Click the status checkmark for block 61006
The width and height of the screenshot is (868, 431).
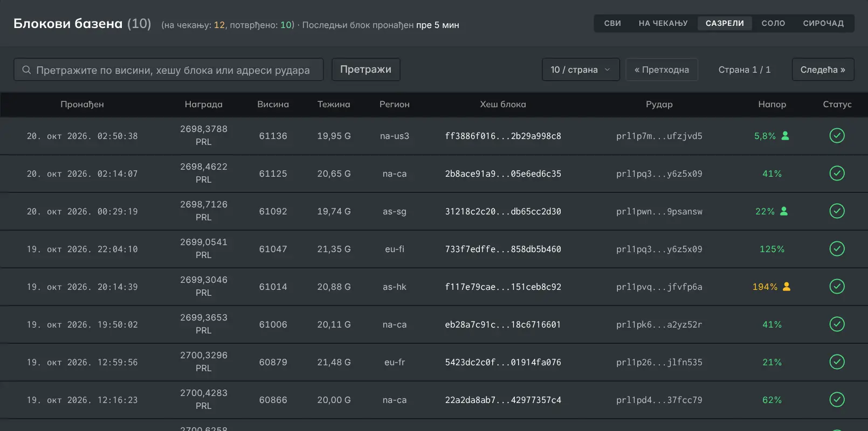(837, 324)
